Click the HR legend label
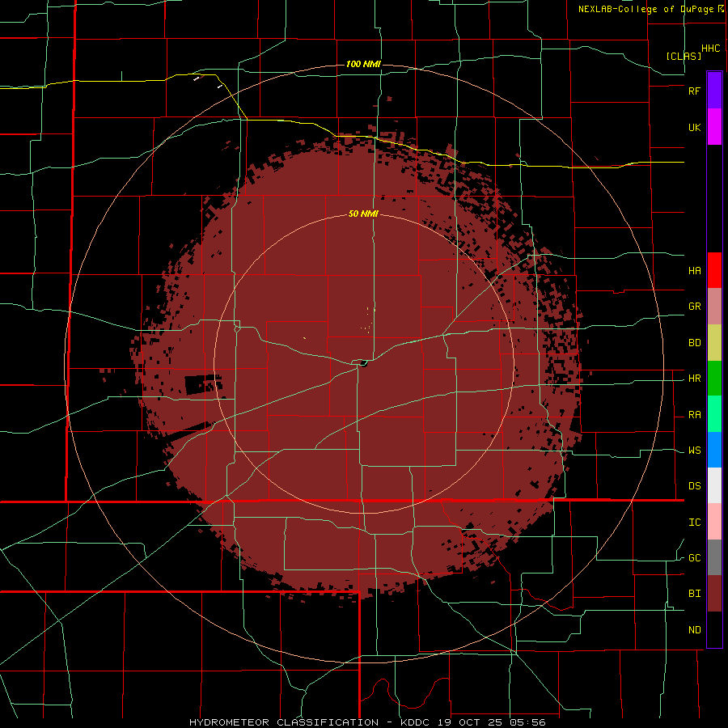 coord(694,379)
